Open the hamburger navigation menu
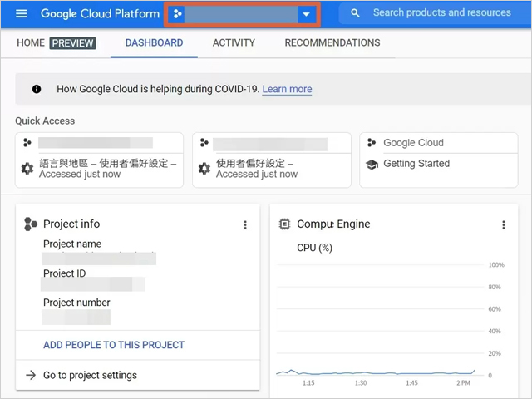 pyautogui.click(x=22, y=14)
